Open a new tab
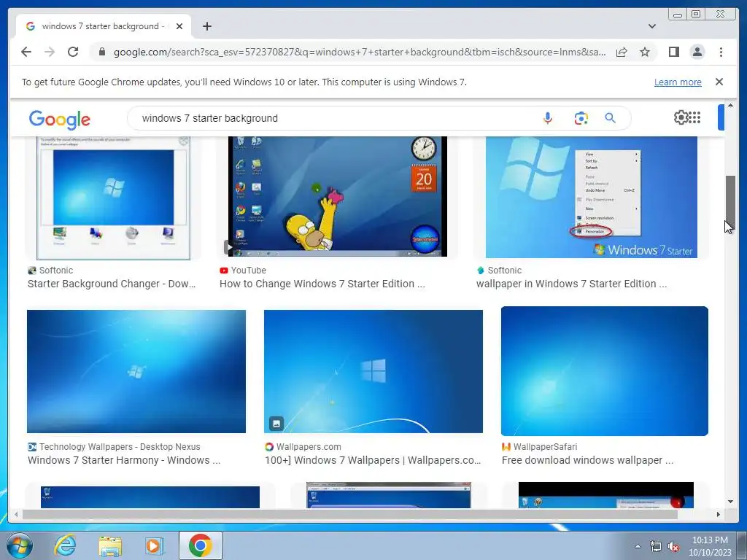This screenshot has height=560, width=747. [206, 26]
